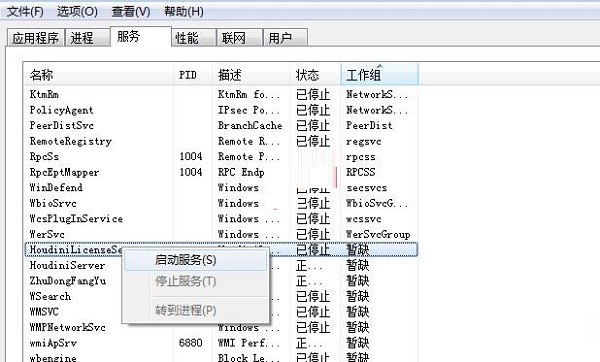The height and width of the screenshot is (362, 600).
Task: Switch to the 联网 tab
Action: pyautogui.click(x=240, y=38)
